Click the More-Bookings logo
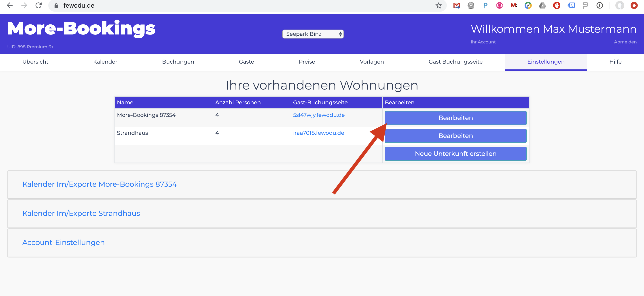Viewport: 644px width, 296px height. coord(81,29)
